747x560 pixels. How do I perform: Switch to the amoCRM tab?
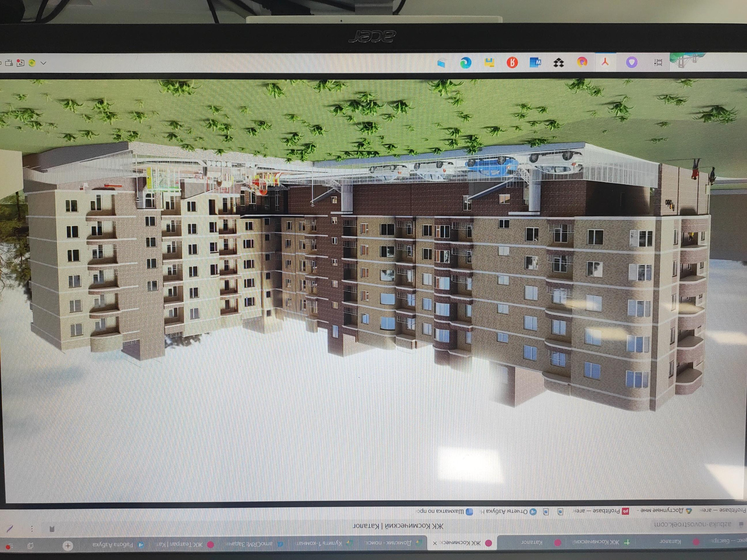(253, 544)
